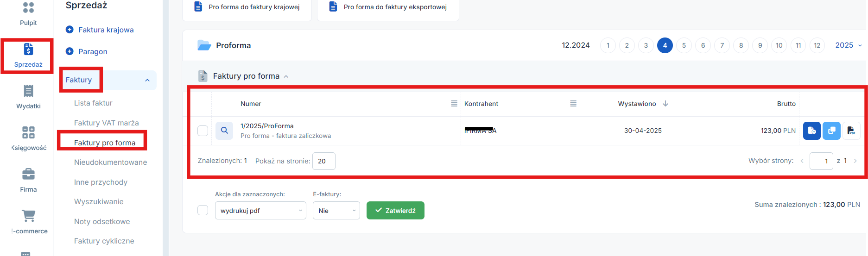Tick the checkbox for invoice 1/2025/ProForma

pos(203,131)
